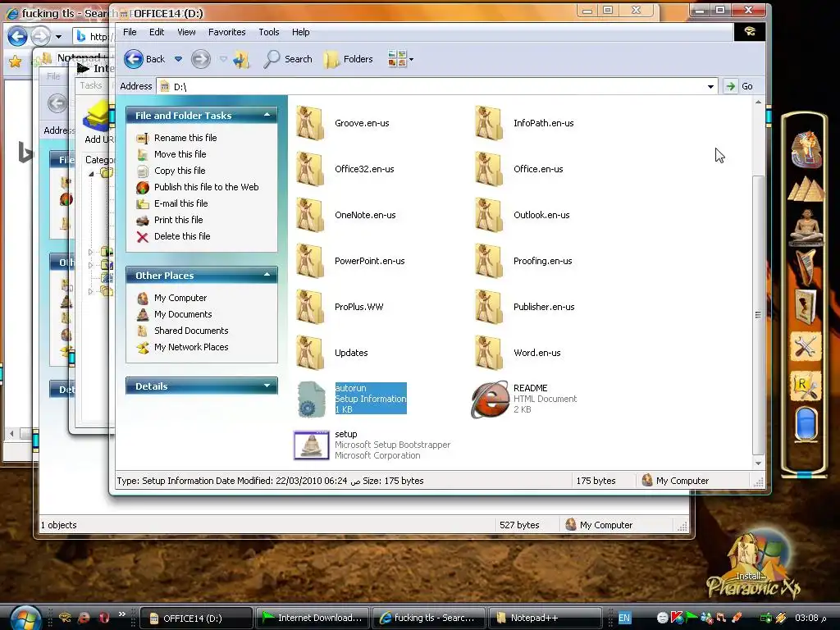Click the EN language indicator in taskbar
This screenshot has height=630, width=840.
pyautogui.click(x=624, y=618)
